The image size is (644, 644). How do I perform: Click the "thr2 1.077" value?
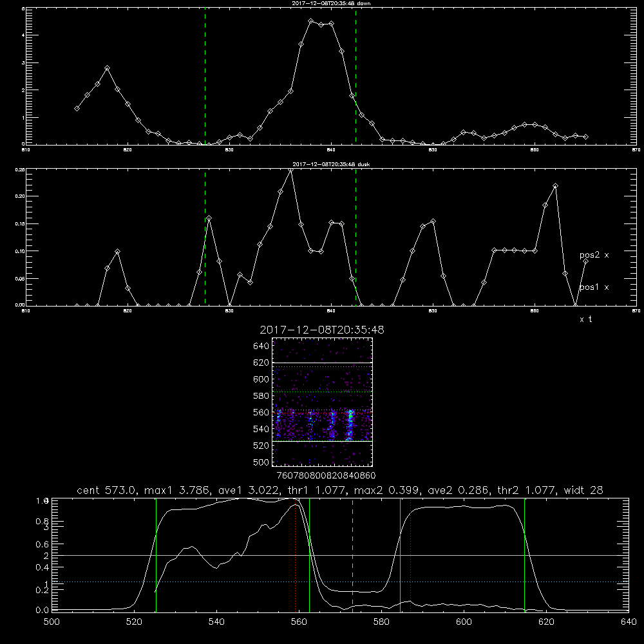click(526, 490)
